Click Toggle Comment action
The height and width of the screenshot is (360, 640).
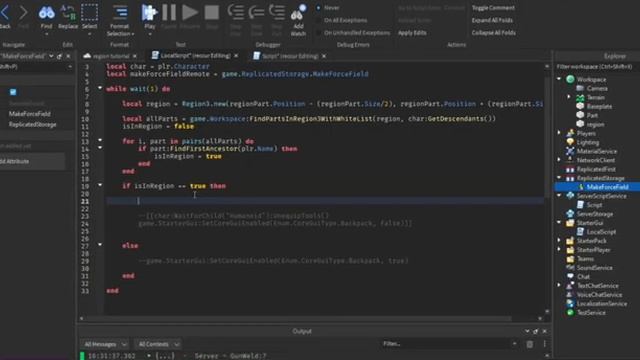pyautogui.click(x=493, y=8)
